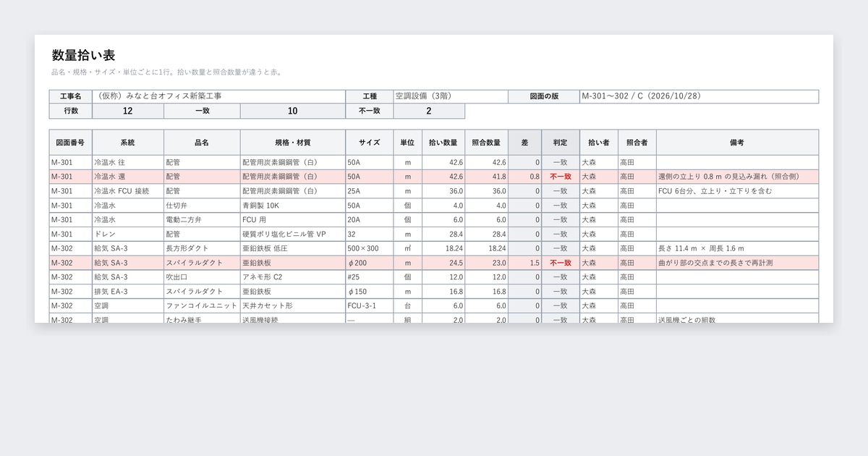Click the #25 size cell
This screenshot has width=868, height=456.
370,277
